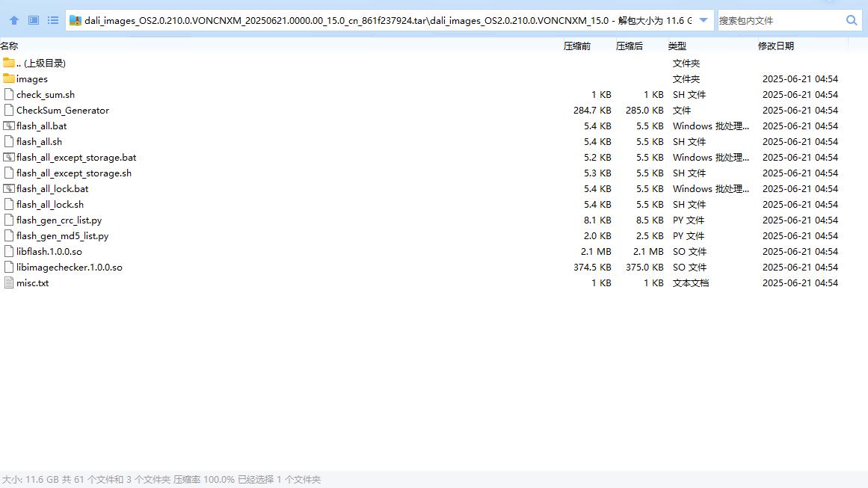Click the flash_gen_md5_list.py file icon
Image resolution: width=868 pixels, height=488 pixels.
[x=9, y=235]
